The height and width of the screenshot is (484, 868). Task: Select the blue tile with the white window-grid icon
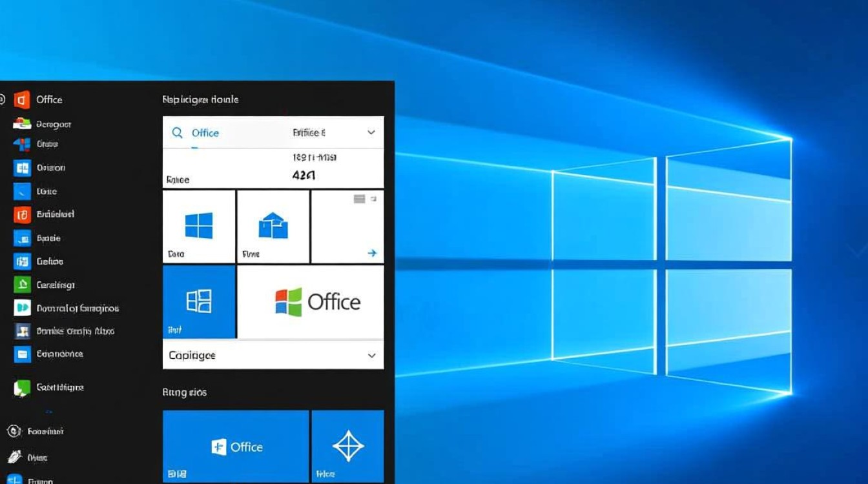click(x=198, y=301)
